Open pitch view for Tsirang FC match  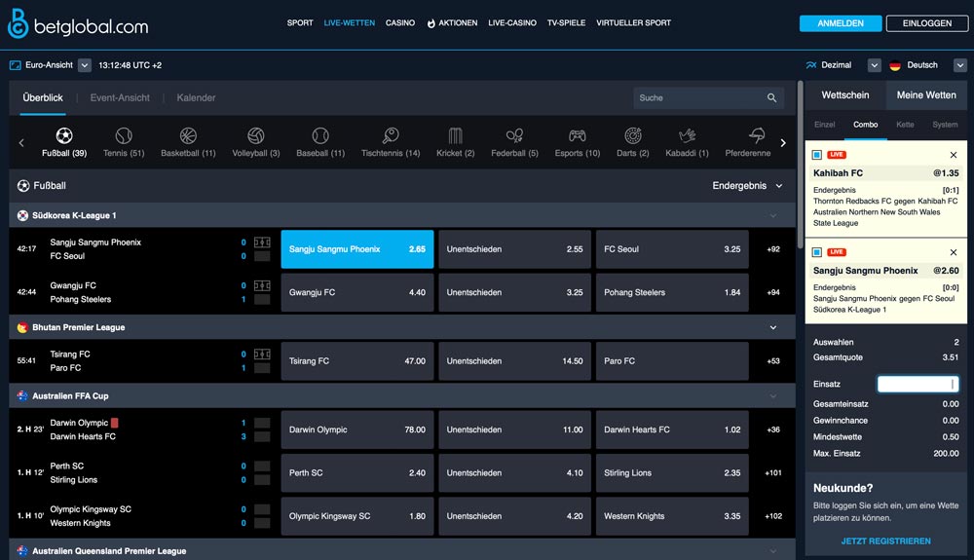point(262,354)
